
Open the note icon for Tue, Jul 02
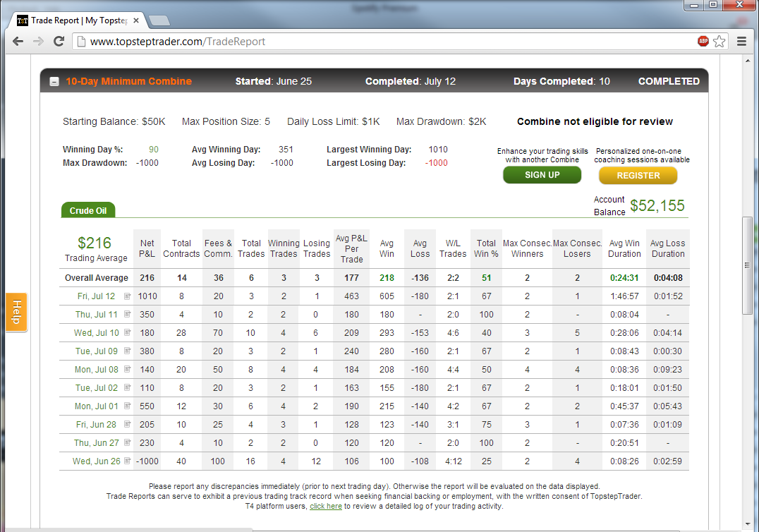point(127,388)
